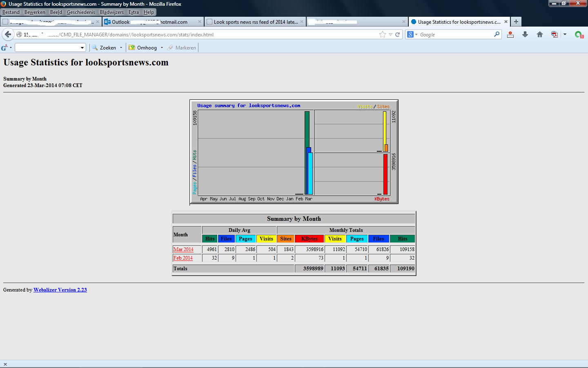Open the Bladwijzers menu
The height and width of the screenshot is (368, 588).
pos(111,12)
